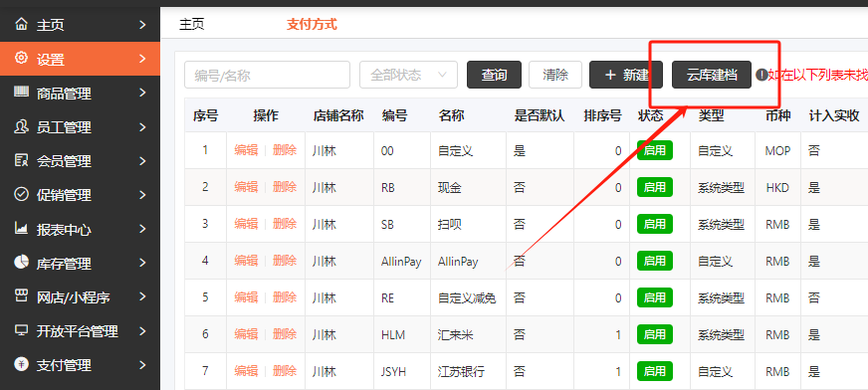Click the yen coin icon beside 支付管理
This screenshot has height=390, width=868.
(x=21, y=364)
